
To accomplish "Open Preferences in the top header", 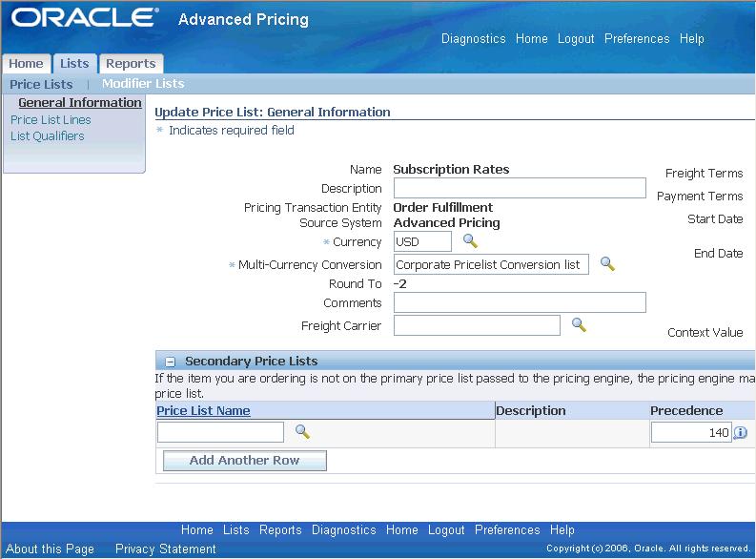I will [637, 38].
